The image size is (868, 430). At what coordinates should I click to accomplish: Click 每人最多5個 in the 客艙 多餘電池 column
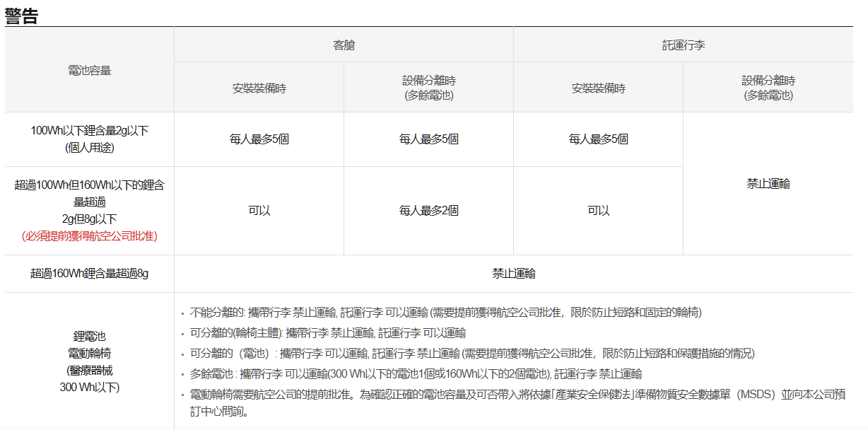click(429, 139)
